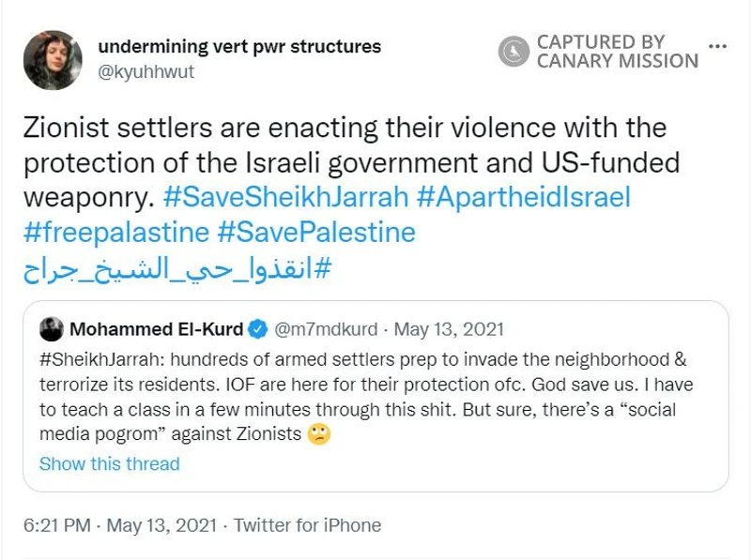The width and height of the screenshot is (751, 560).
Task: Open the tweet's three-dot more options menu
Action: coord(717,46)
